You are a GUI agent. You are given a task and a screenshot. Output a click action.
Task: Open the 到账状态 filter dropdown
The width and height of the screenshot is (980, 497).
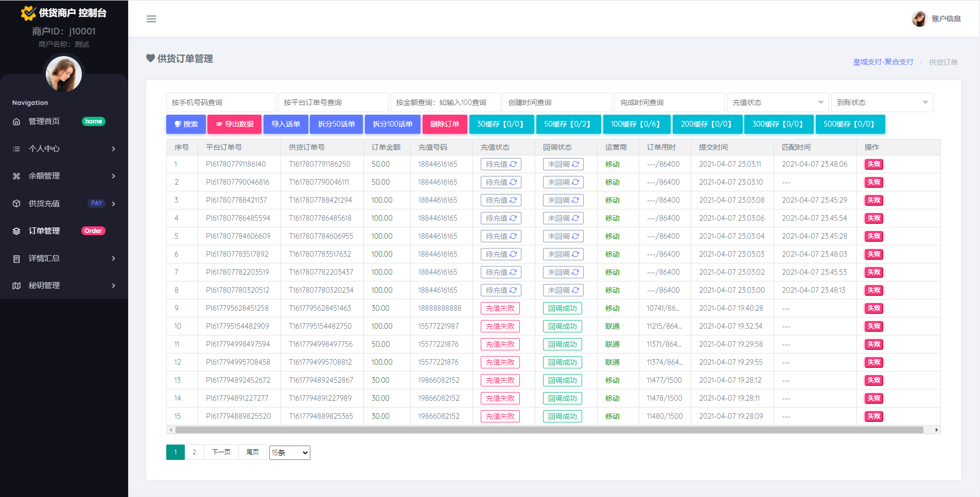[882, 102]
